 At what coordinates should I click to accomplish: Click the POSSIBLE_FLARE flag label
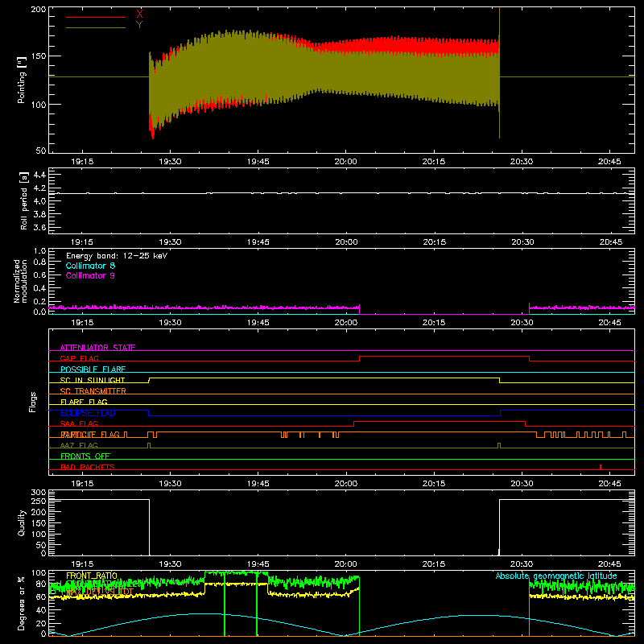click(93, 369)
